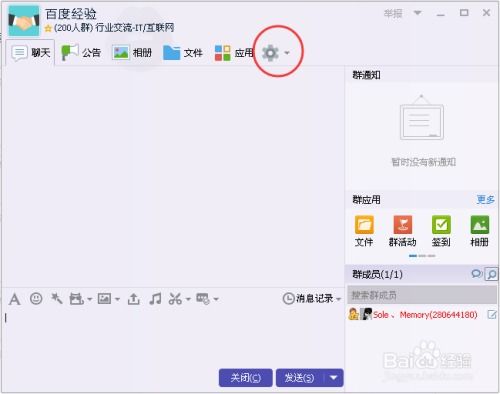The width and height of the screenshot is (500, 394).
Task: Click the group video camera icon
Action: pyautogui.click(x=76, y=299)
